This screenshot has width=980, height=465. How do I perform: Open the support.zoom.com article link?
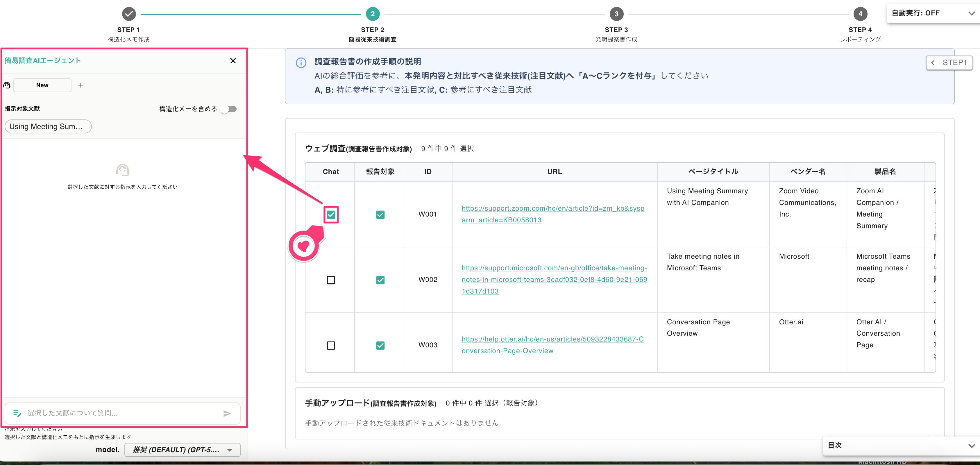(553, 214)
